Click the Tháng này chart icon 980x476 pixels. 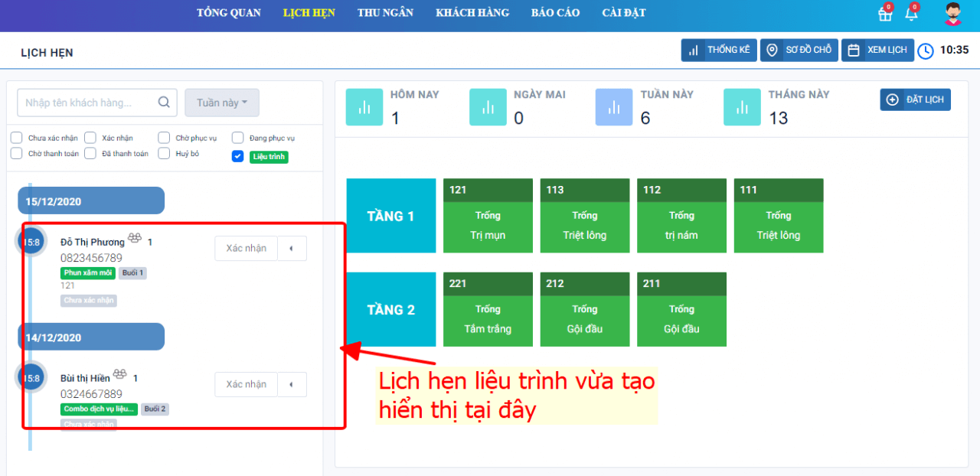742,107
